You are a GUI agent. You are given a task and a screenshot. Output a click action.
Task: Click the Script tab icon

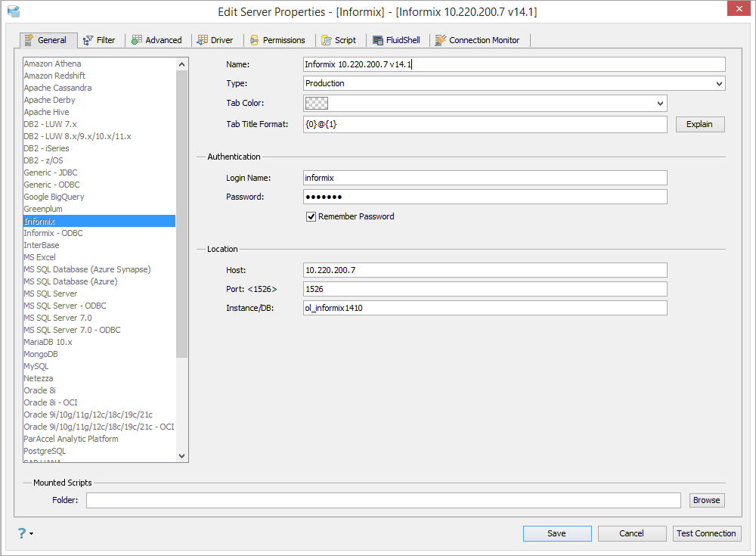click(327, 41)
